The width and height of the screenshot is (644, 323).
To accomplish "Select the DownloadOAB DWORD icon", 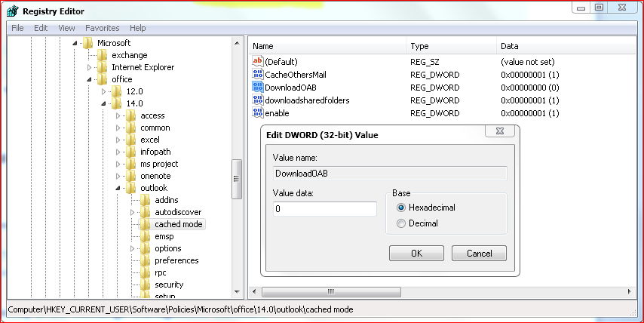I will tap(257, 87).
